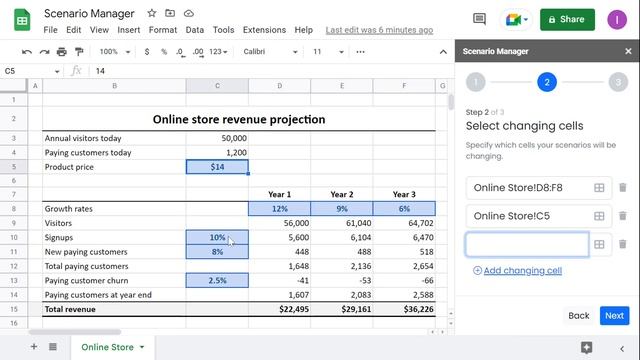Open the Help menu
Screen dimensions: 640x360
[304, 30]
